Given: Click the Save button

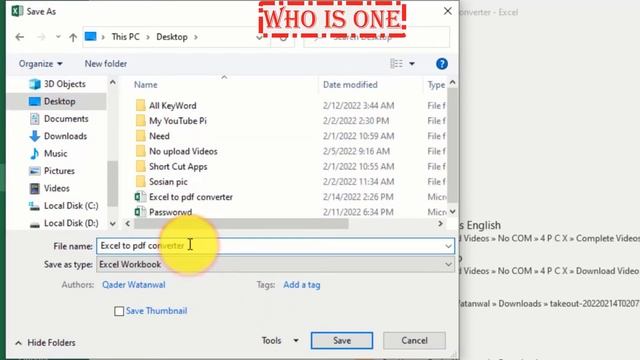Looking at the screenshot, I should click(342, 340).
